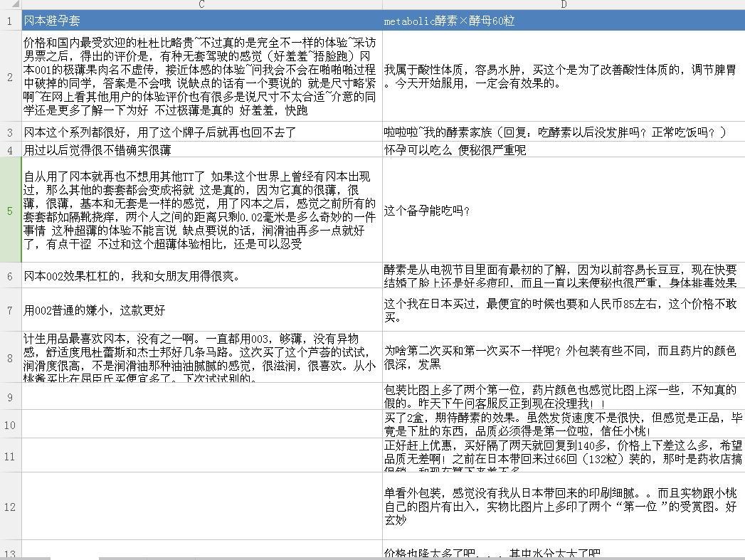Screen dimensions: 745x560
Task: Select row 10 header
Action: point(9,426)
